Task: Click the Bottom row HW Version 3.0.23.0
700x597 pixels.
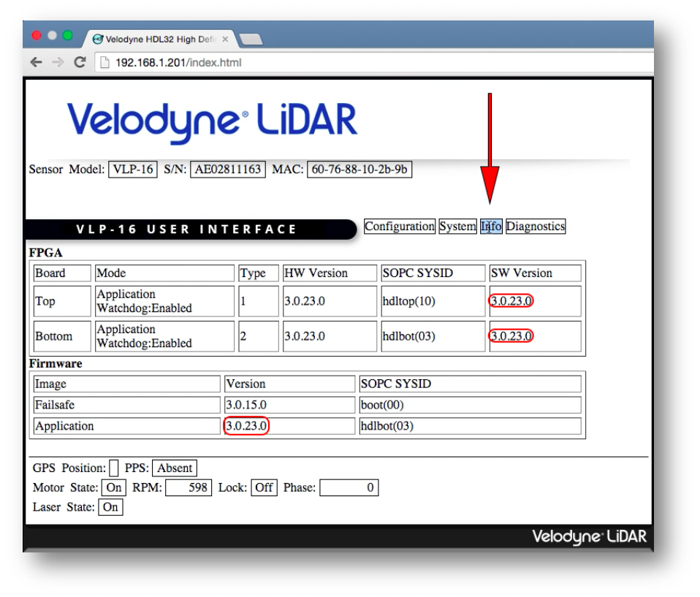Action: [x=330, y=336]
